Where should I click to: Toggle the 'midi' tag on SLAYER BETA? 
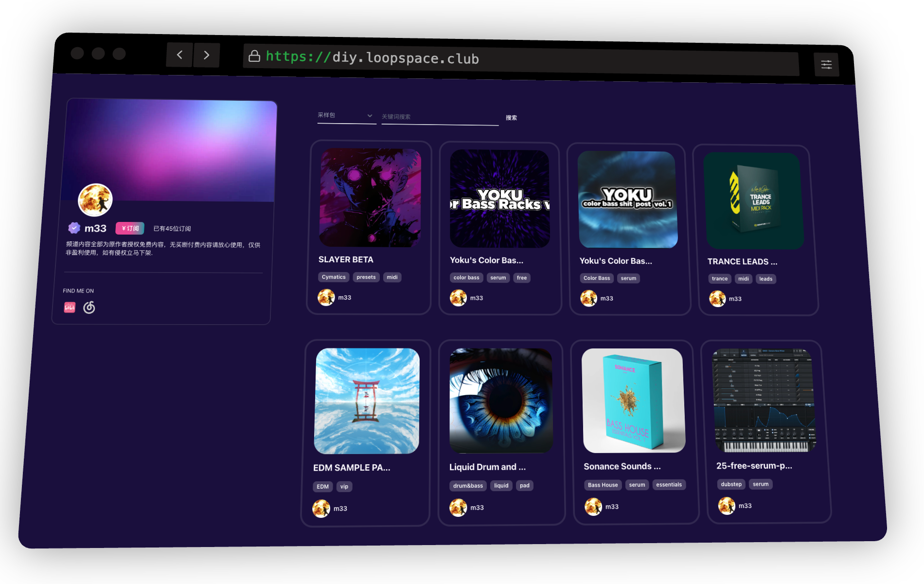point(392,277)
